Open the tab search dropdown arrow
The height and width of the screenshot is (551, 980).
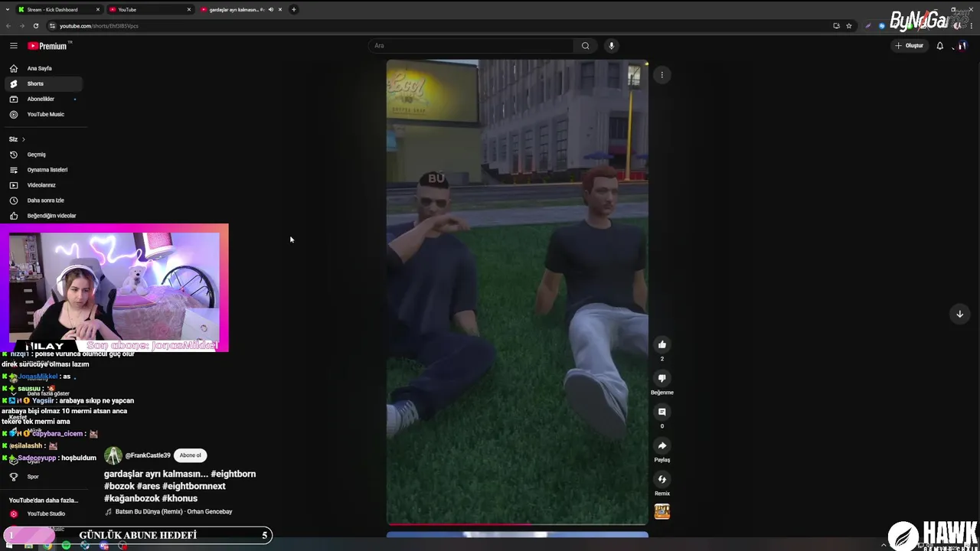tap(8, 10)
